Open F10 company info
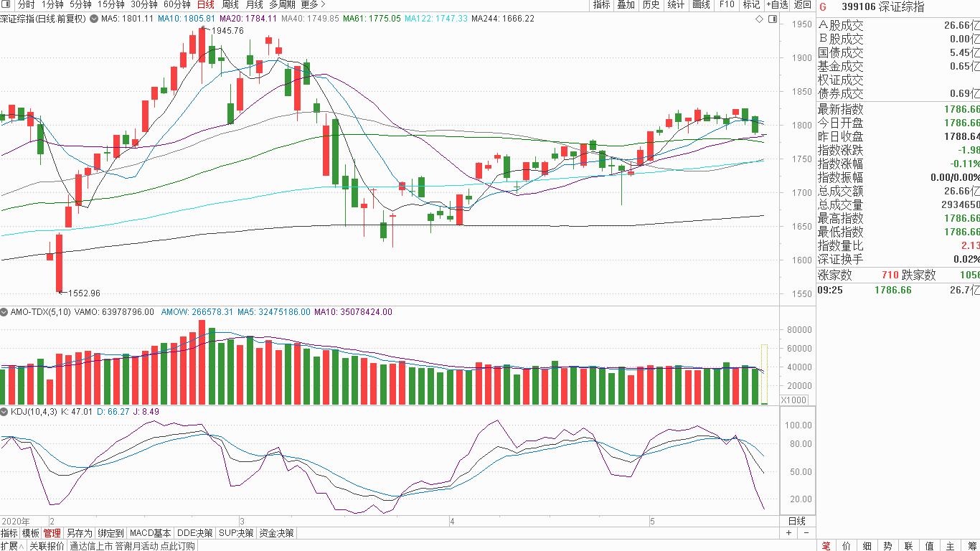 tap(727, 5)
